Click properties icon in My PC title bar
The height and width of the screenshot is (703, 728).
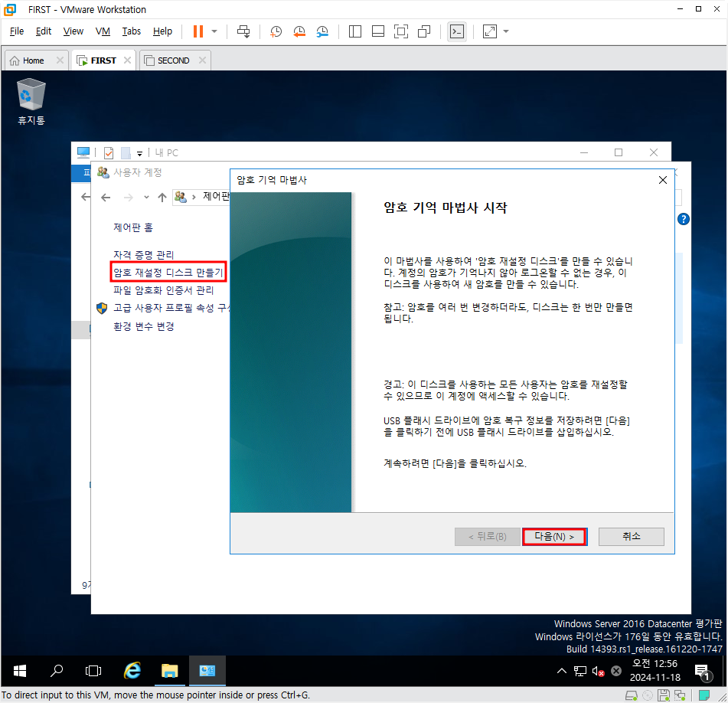(x=109, y=152)
